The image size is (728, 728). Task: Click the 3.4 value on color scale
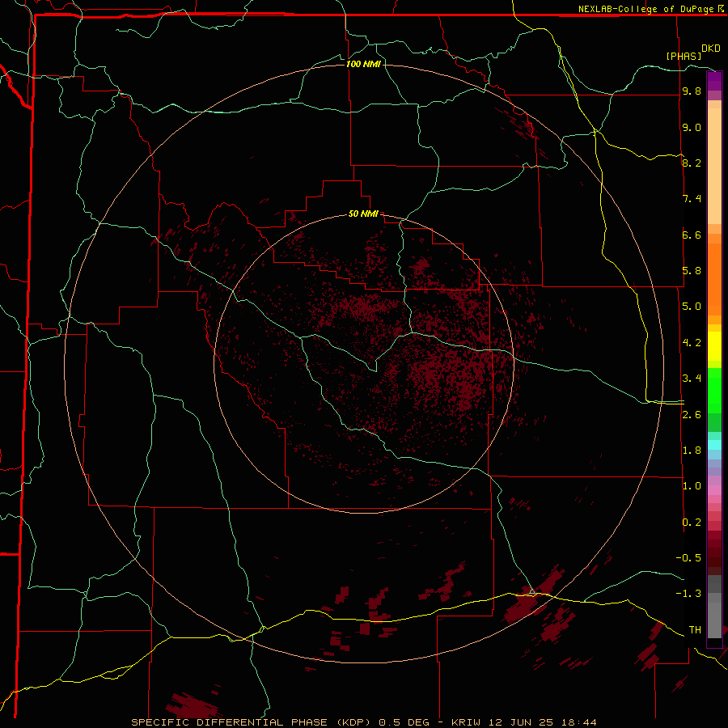click(x=692, y=379)
